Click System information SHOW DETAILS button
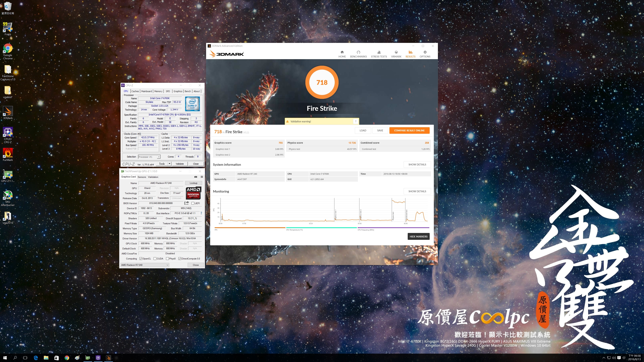 coord(417,164)
